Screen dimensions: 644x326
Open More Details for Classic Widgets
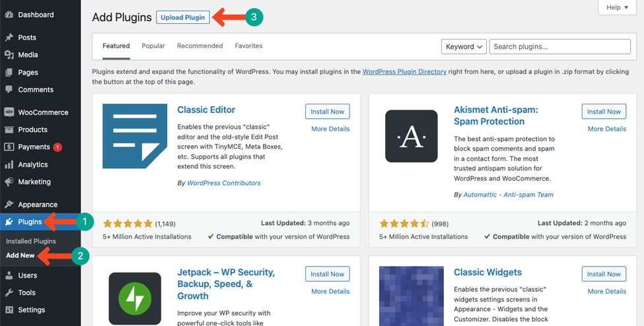point(606,291)
